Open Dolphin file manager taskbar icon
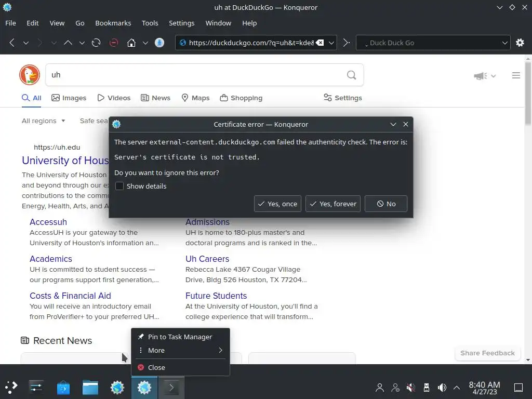 coord(90,387)
